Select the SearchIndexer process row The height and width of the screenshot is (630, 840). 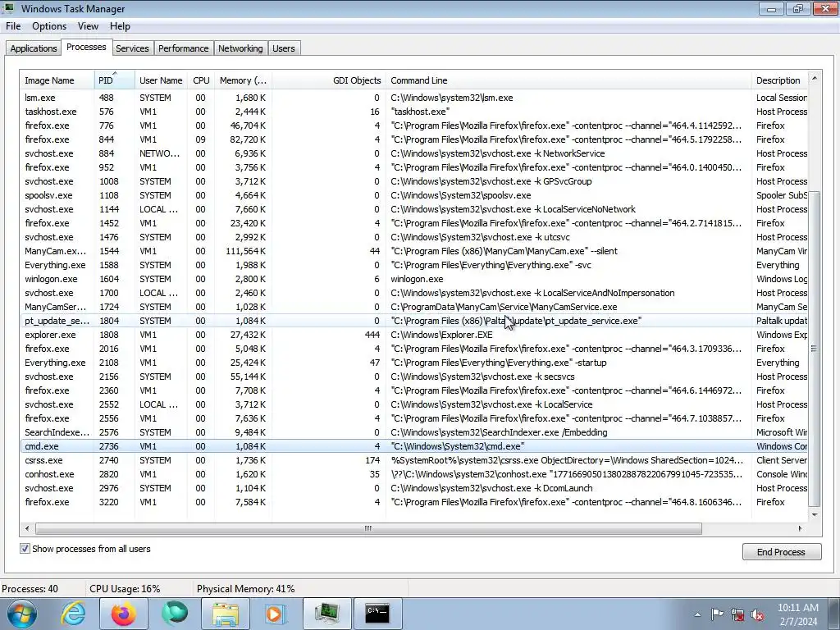pos(413,432)
